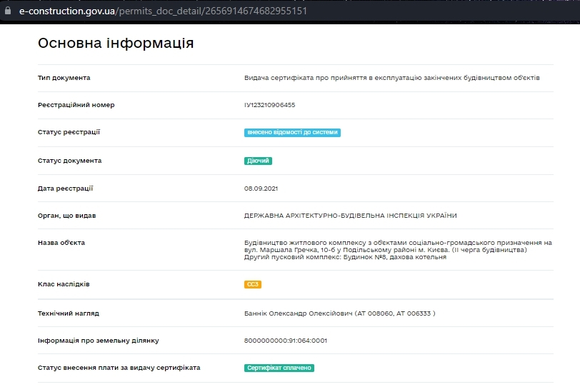Click the 'Клас наслідків' label
The width and height of the screenshot is (580, 392).
click(64, 284)
